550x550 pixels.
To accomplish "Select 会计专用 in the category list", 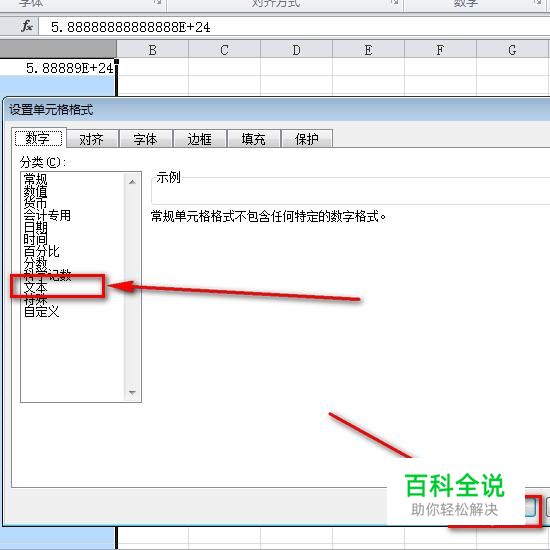I will [47, 215].
